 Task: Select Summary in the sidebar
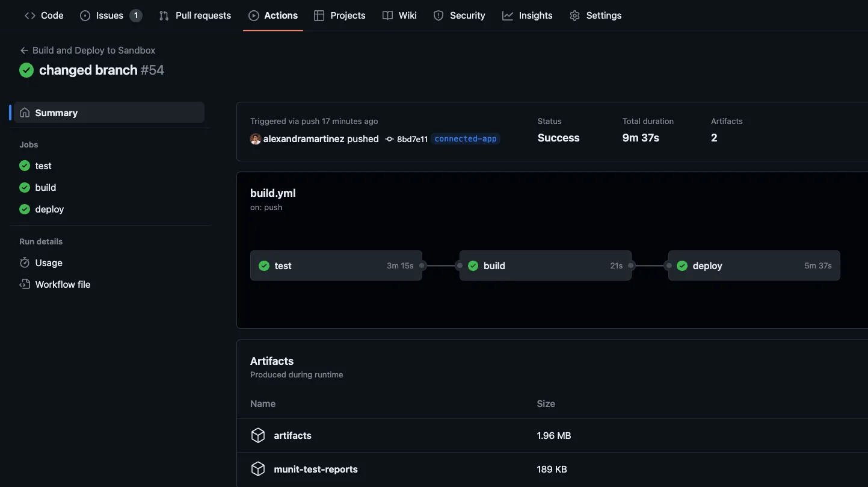(109, 113)
